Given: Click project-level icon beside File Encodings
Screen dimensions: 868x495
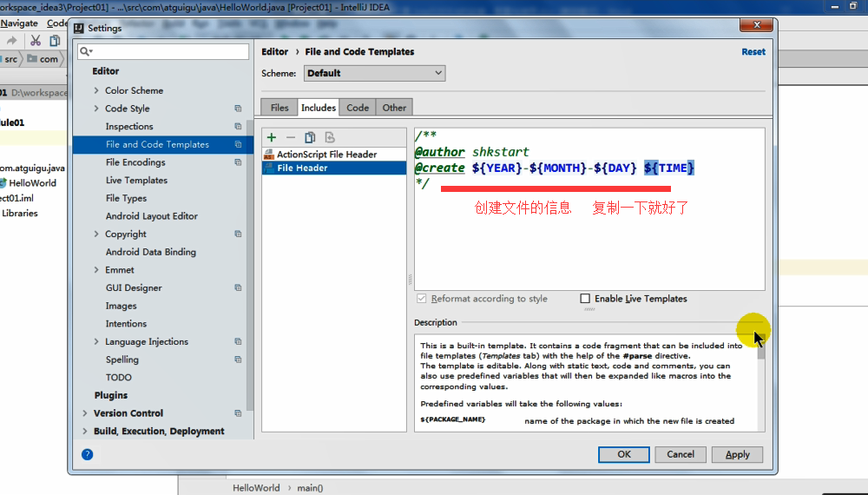Looking at the screenshot, I should coord(238,162).
